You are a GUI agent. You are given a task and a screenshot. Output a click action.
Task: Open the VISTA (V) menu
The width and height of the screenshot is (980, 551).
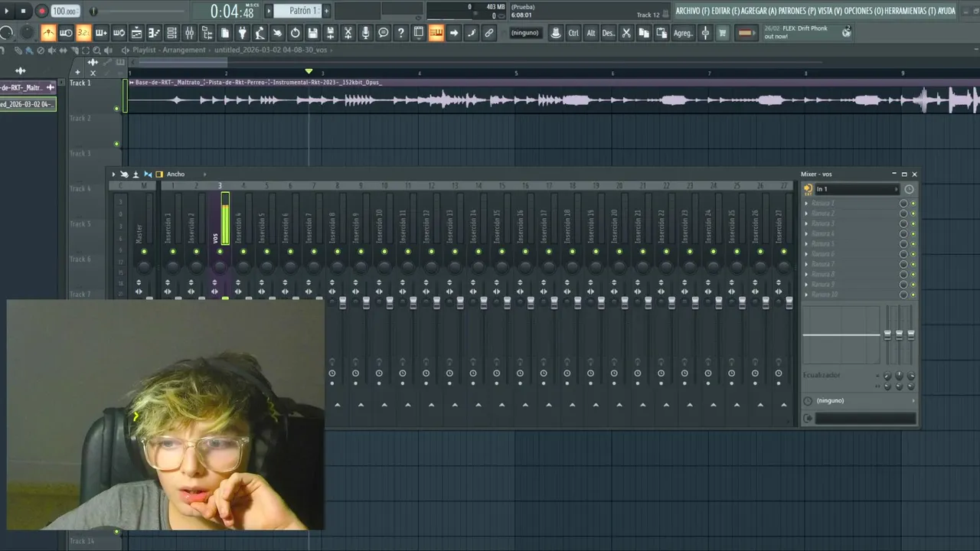click(830, 11)
